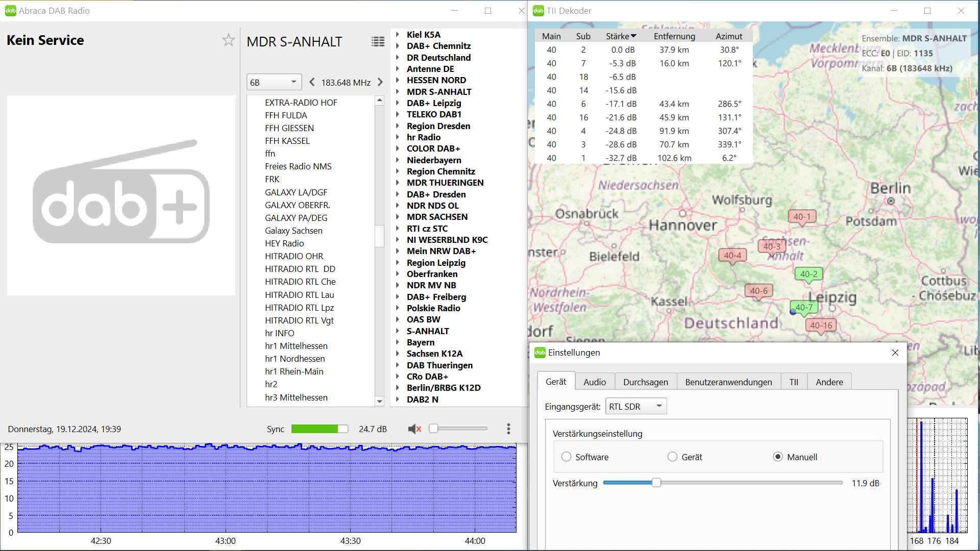This screenshot has width=980, height=551.
Task: Mark current service as favorite star
Action: click(x=228, y=40)
